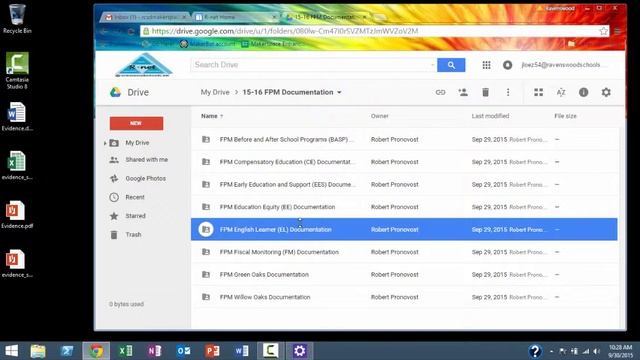Image resolution: width=640 pixels, height=360 pixels.
Task: Click the AZ sort options icon
Action: click(561, 92)
